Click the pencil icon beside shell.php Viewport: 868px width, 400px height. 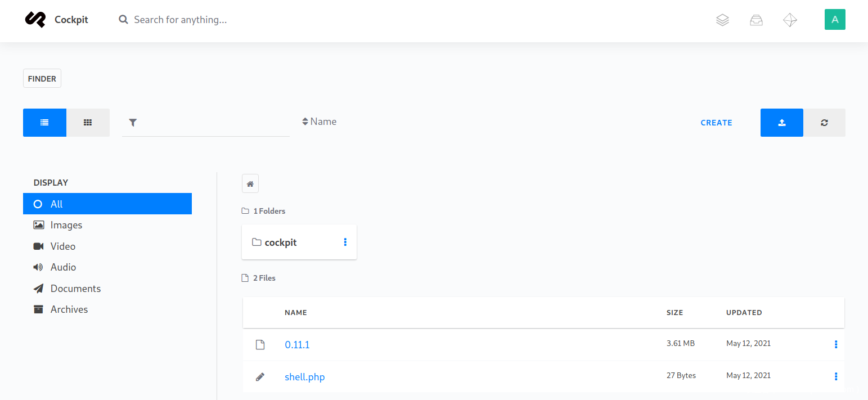point(260,377)
